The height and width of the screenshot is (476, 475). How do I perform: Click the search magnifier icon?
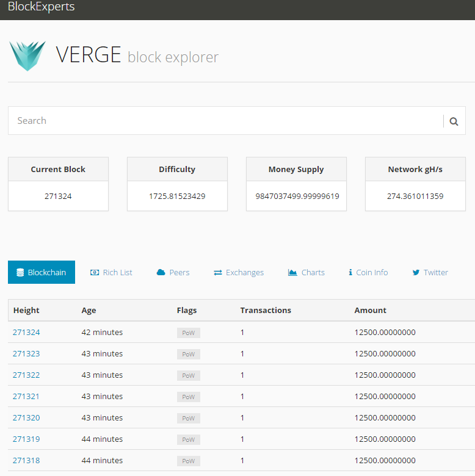454,121
